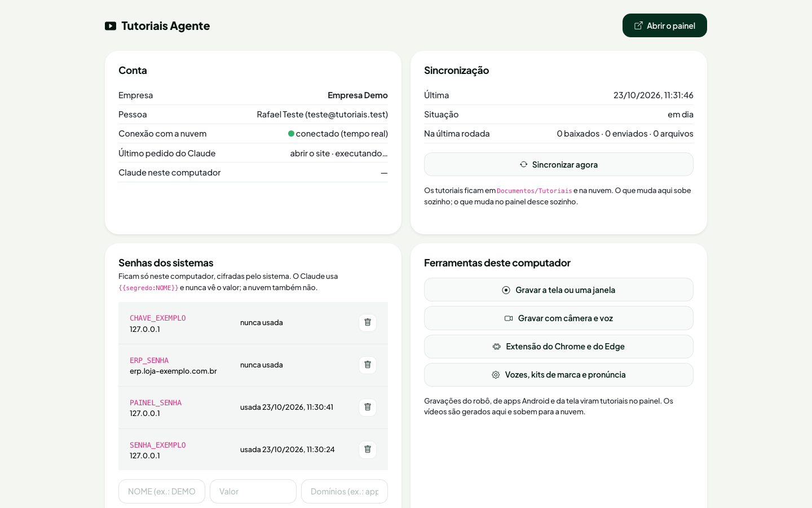
Task: Choose Gravar com câmera e voz
Action: pyautogui.click(x=559, y=318)
